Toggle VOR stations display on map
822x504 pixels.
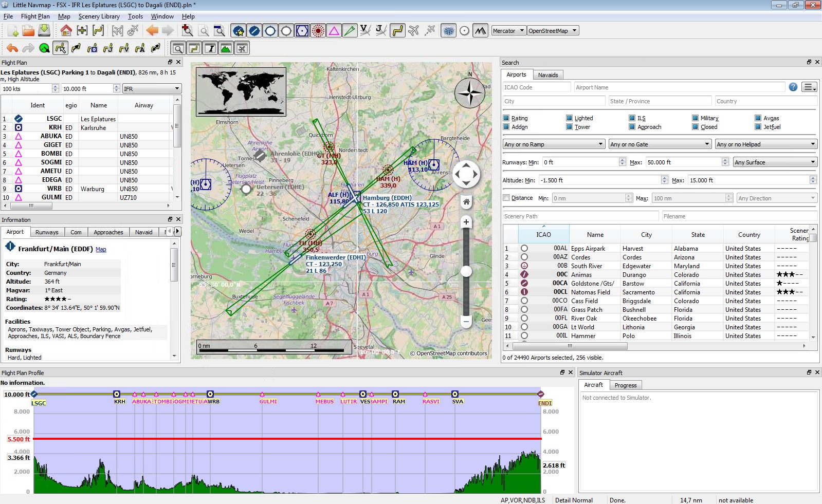click(302, 31)
